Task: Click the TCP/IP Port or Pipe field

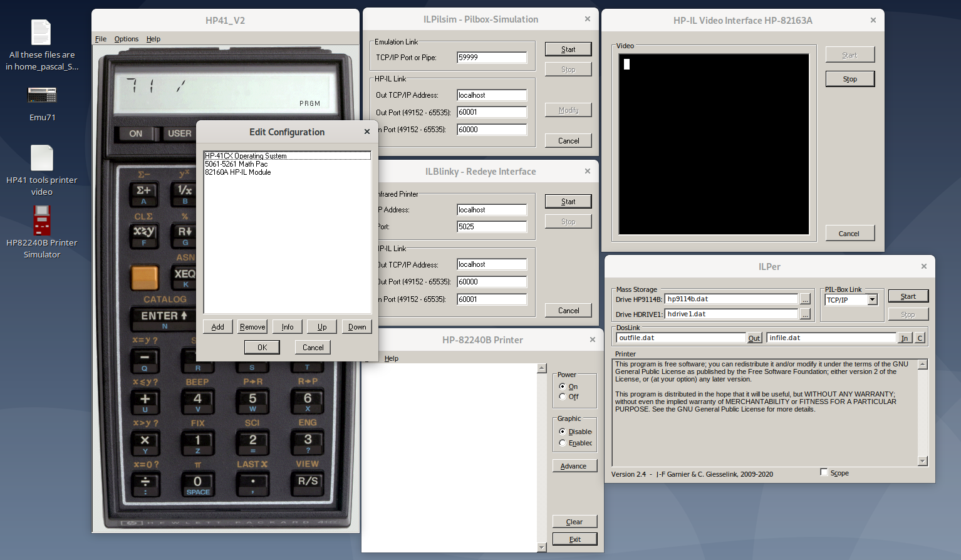Action: (492, 58)
